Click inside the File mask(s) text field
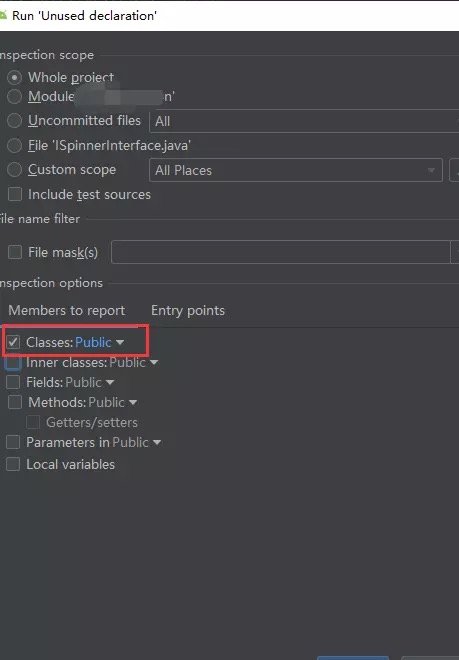 click(x=280, y=252)
